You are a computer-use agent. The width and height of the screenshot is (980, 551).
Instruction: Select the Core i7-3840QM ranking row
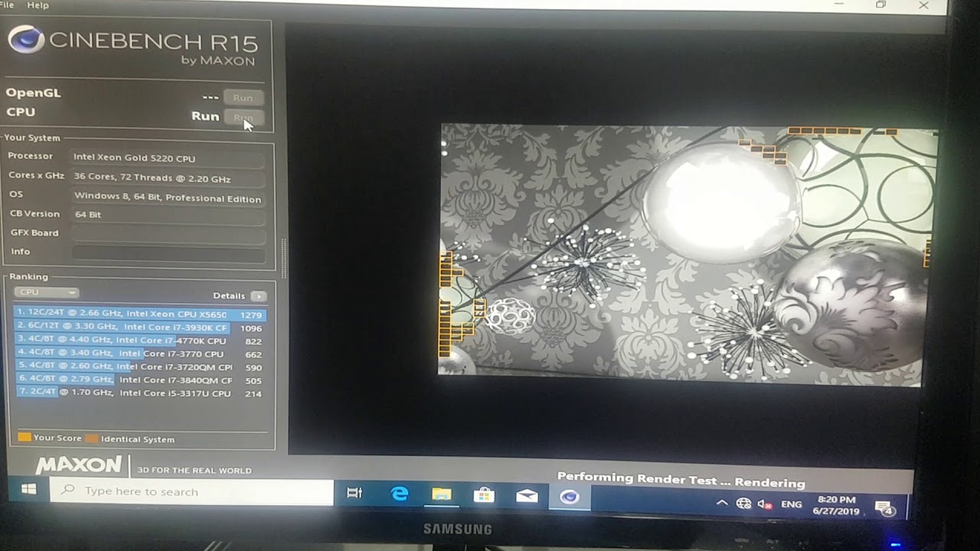139,380
